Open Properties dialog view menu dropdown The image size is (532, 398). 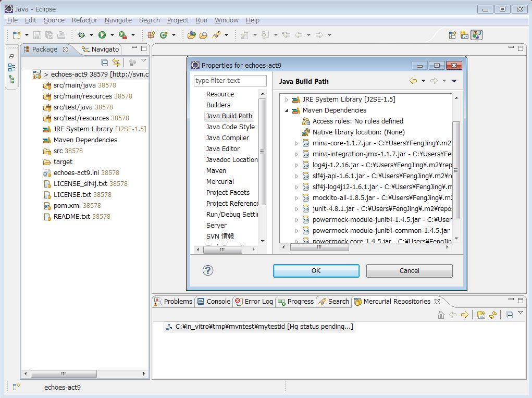[x=454, y=81]
